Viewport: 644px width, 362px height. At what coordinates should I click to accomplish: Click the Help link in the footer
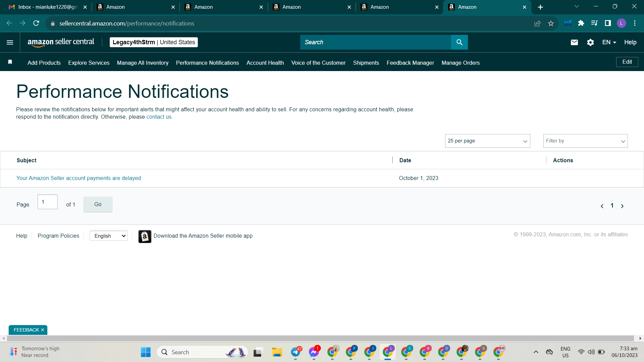click(x=21, y=236)
